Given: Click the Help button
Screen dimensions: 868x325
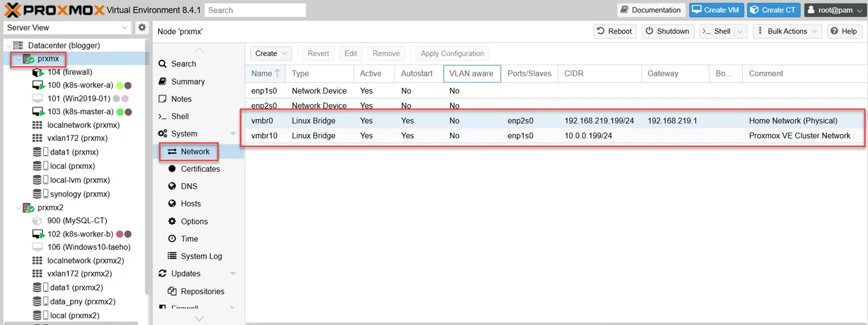Looking at the screenshot, I should tap(843, 31).
